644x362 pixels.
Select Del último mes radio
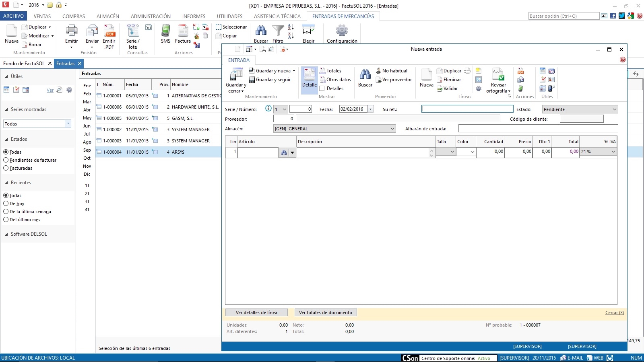coord(6,220)
